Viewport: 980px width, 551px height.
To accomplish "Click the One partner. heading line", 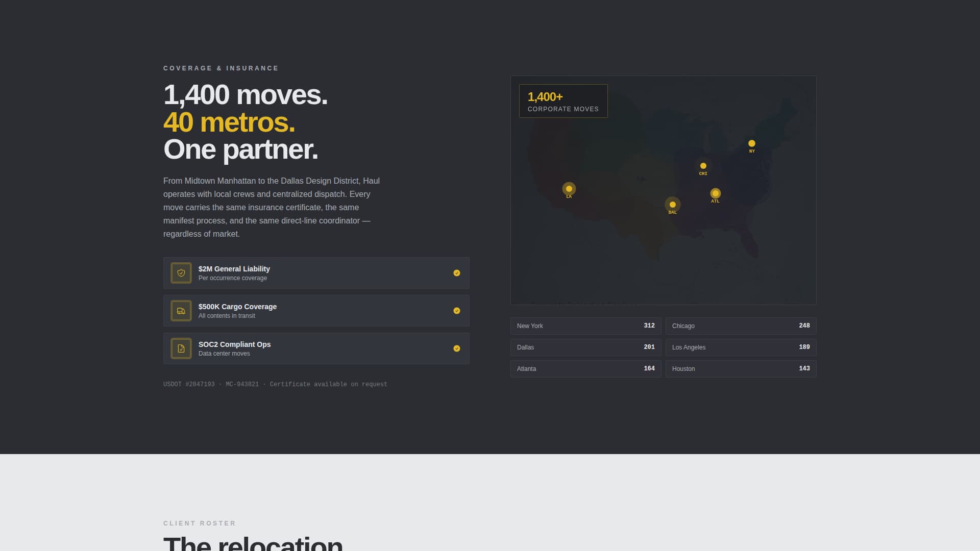I will click(241, 149).
